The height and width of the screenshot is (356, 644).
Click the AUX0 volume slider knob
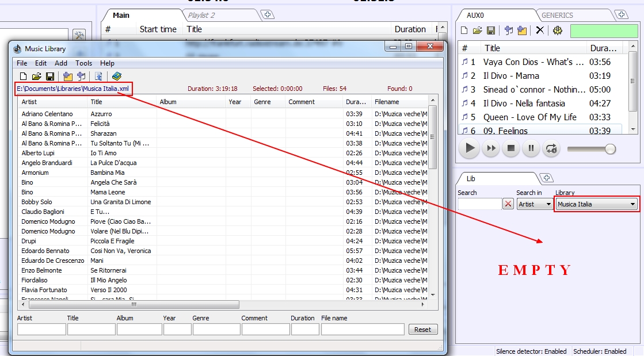point(610,149)
